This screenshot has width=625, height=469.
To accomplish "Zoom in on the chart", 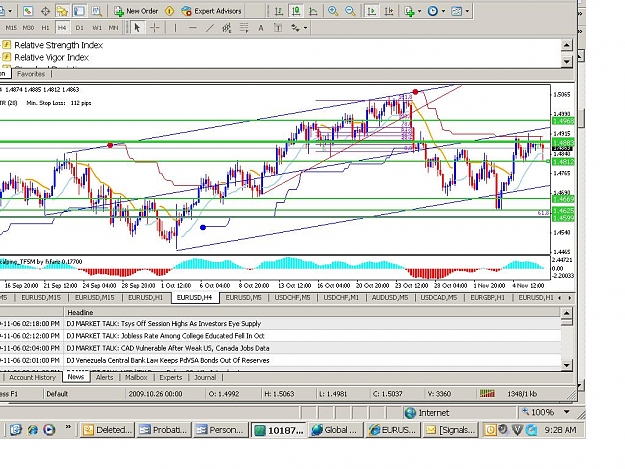I will click(x=333, y=11).
